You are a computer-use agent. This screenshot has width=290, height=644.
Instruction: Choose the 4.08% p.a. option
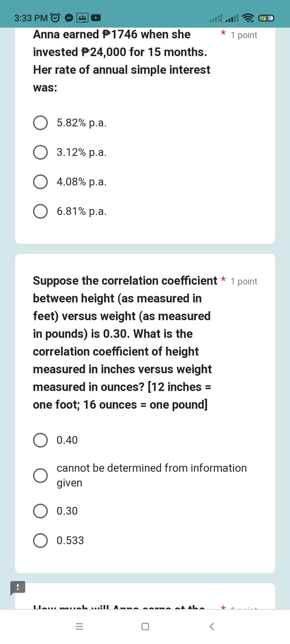(40, 181)
